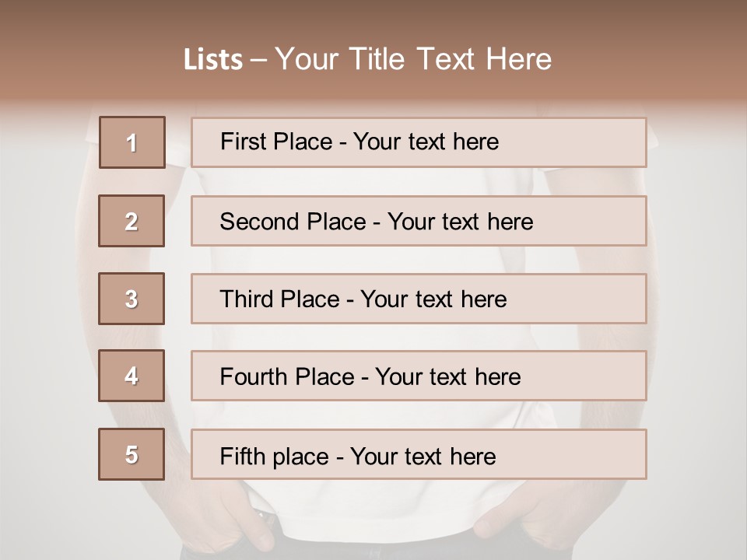Image resolution: width=747 pixels, height=560 pixels.
Task: Click the number 3 square
Action: [x=132, y=299]
